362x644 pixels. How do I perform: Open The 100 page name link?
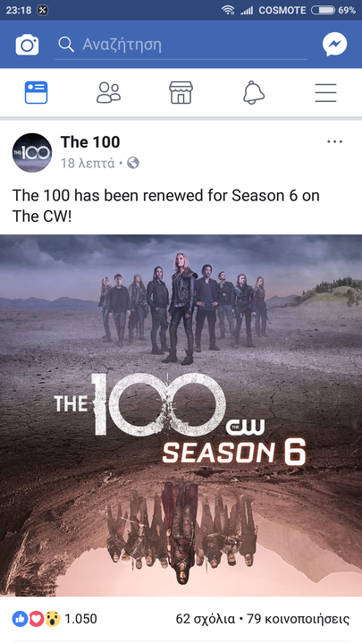point(90,142)
